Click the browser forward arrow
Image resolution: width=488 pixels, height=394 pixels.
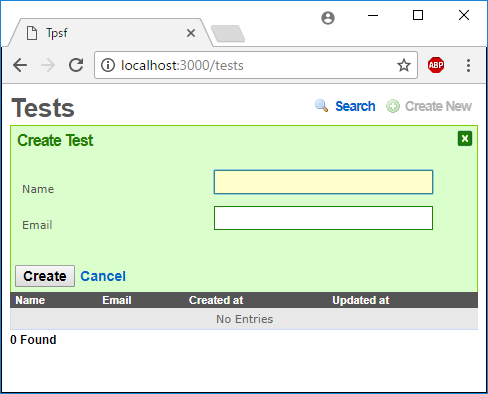point(48,65)
